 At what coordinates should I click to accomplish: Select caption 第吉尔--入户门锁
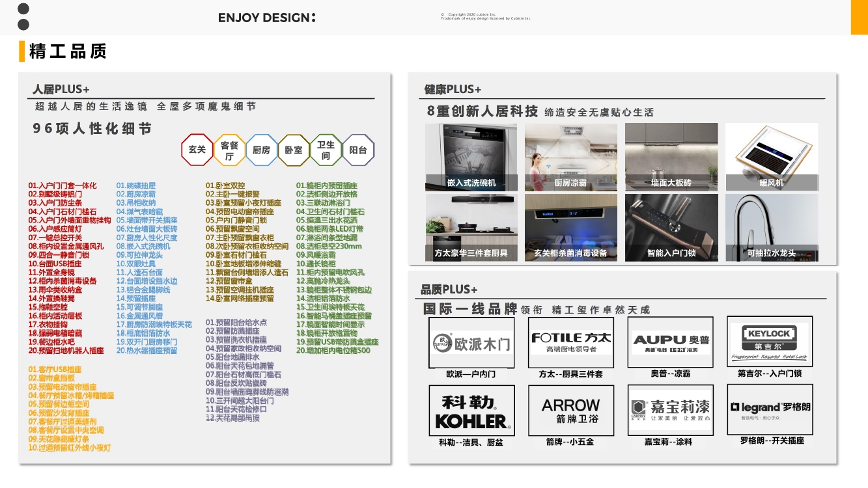pos(770,373)
